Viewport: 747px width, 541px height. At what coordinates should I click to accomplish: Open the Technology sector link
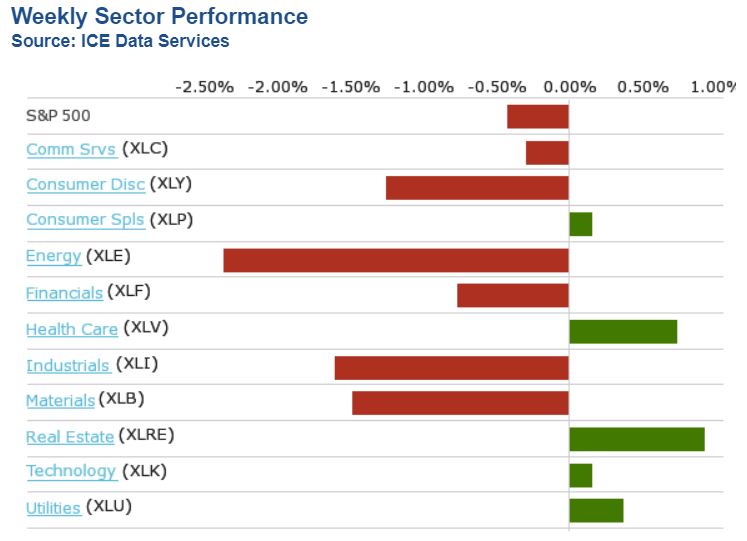point(71,472)
